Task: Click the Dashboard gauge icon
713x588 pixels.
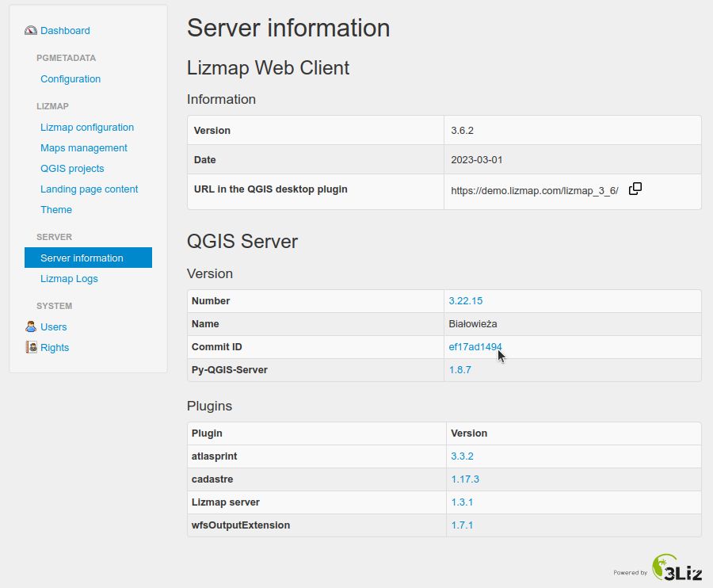Action: pos(30,30)
